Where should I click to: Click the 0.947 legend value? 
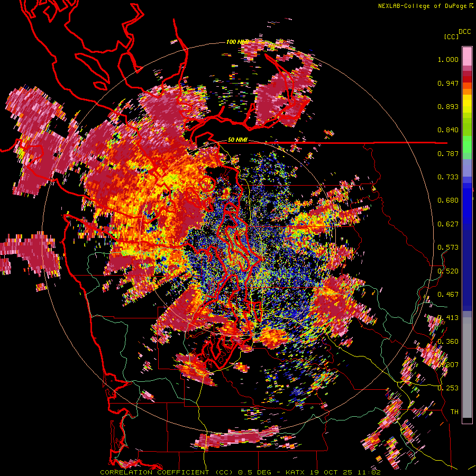pos(448,83)
